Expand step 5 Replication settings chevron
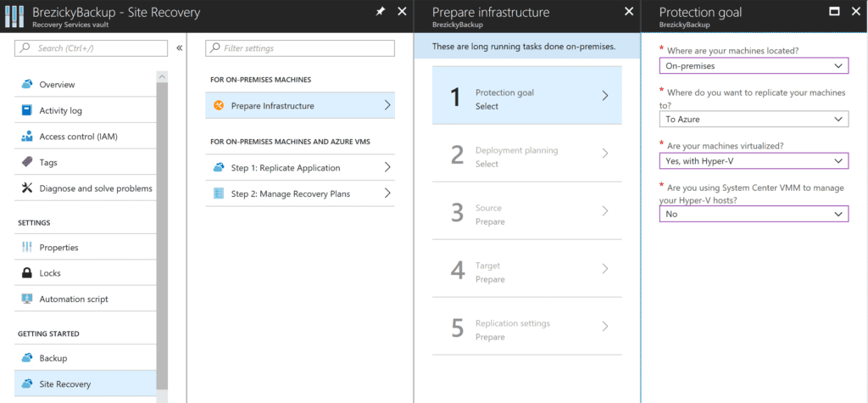868x403 pixels. coord(605,326)
